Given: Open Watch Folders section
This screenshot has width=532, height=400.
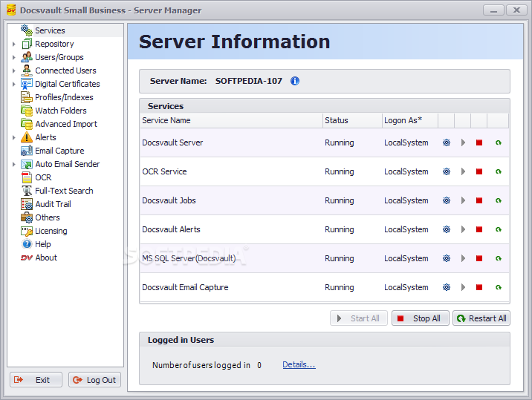Looking at the screenshot, I should (x=61, y=111).
